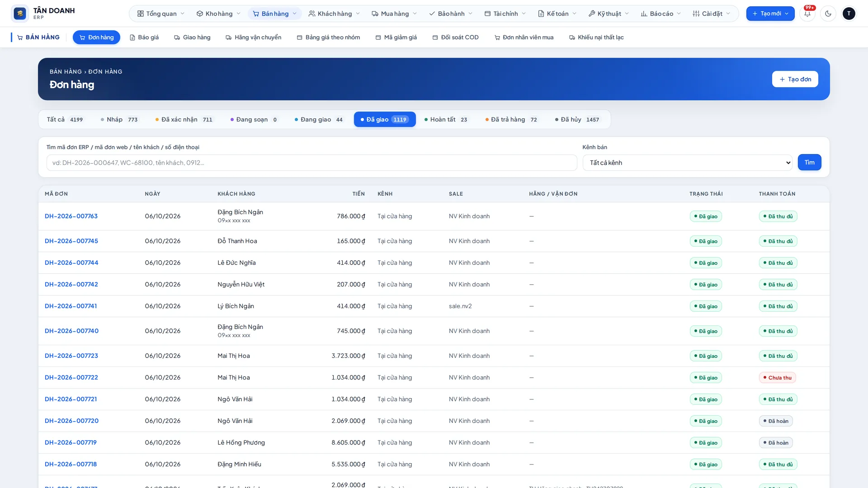
Task: Filter orders by Đã trả hàng status
Action: pyautogui.click(x=512, y=119)
